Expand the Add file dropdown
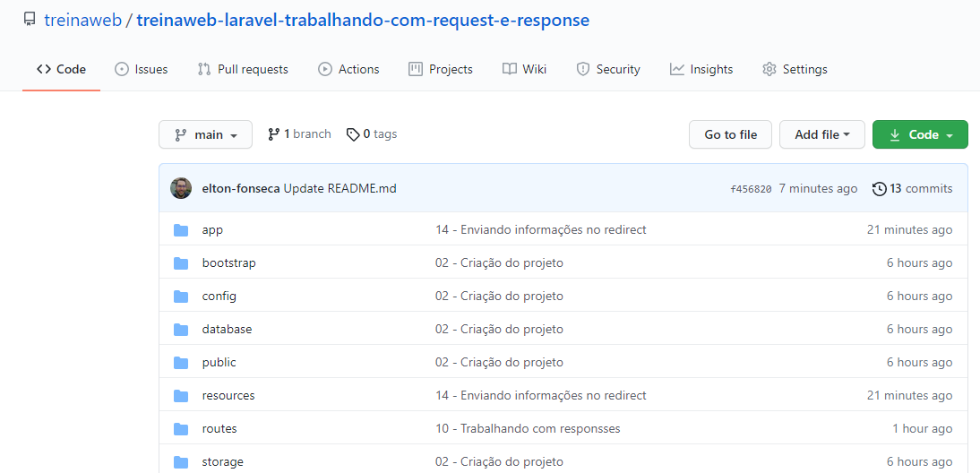980x473 pixels. 821,135
